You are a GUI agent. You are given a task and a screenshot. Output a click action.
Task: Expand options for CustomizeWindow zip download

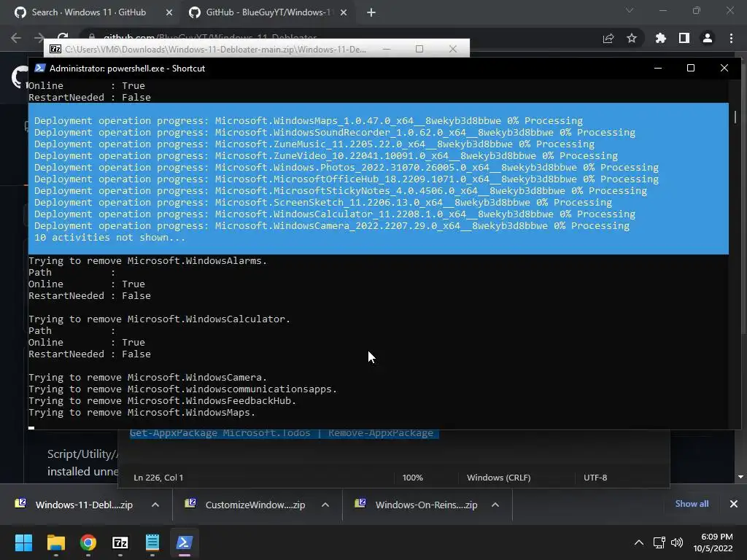pos(325,505)
